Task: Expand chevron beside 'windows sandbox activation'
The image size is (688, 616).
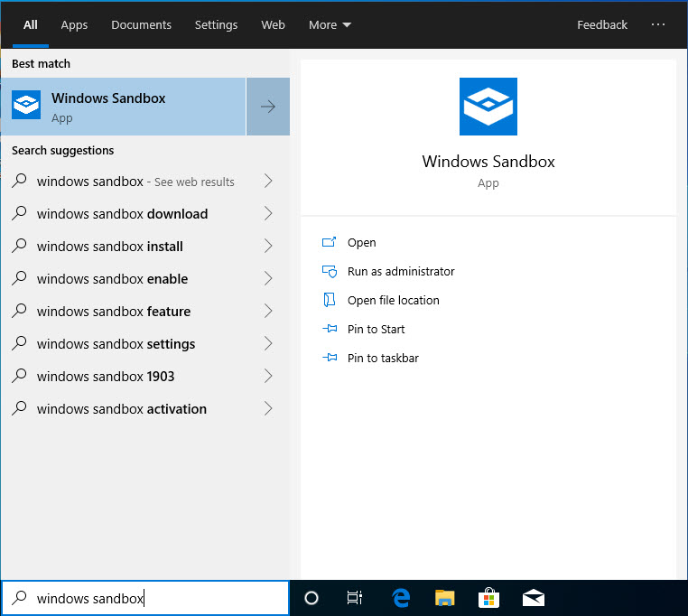Action: click(x=268, y=408)
